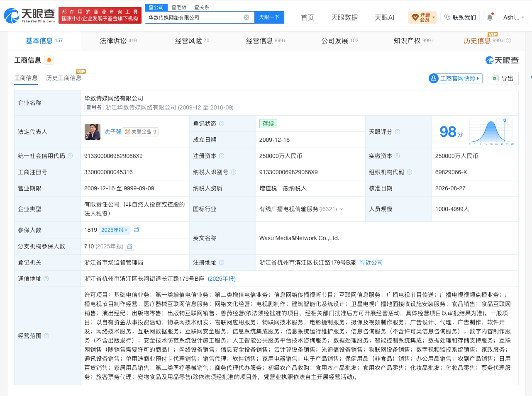The height and width of the screenshot is (396, 532).
Task: Click the 工商注册号 value 330000000045316
Action: coord(108,172)
